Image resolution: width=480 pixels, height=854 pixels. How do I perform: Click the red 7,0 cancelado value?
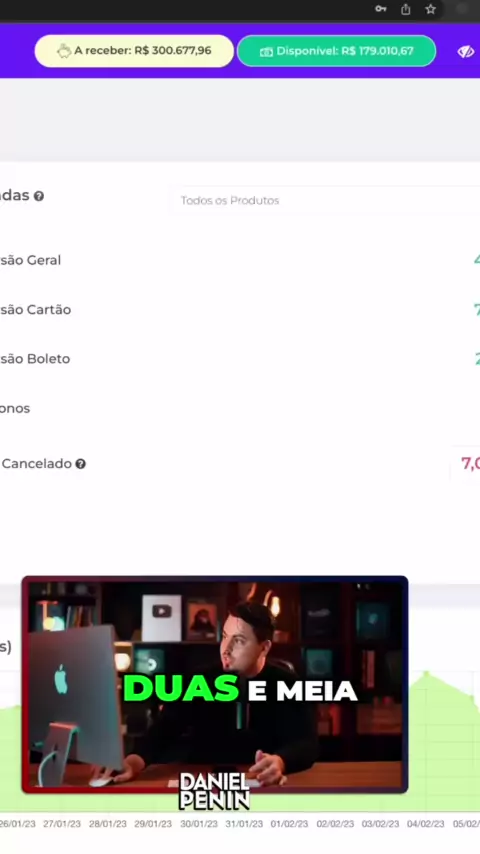[470, 463]
